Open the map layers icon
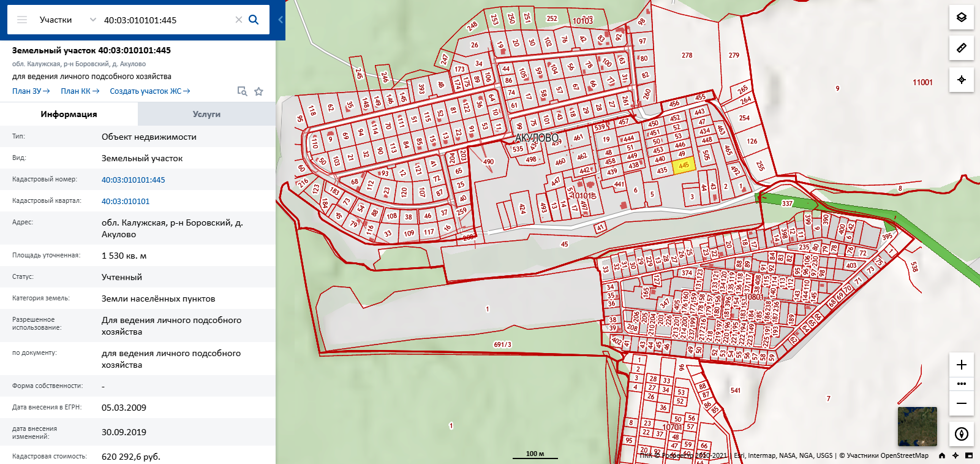 [x=962, y=17]
